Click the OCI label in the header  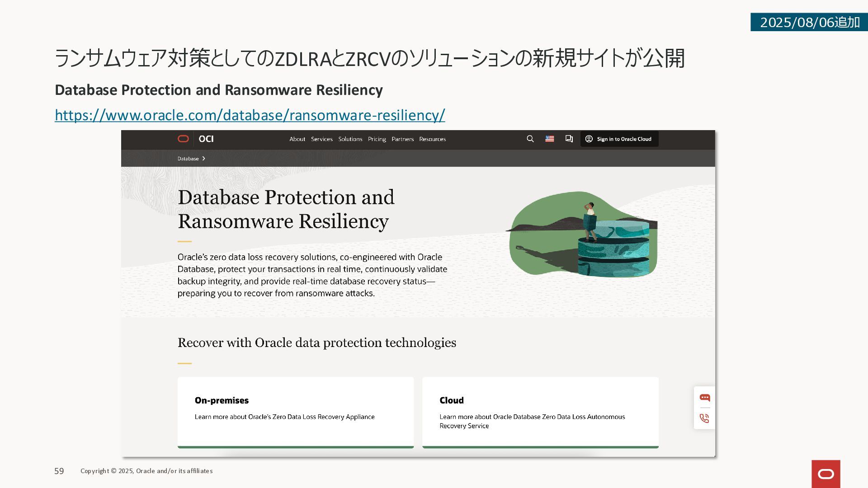[x=206, y=139]
